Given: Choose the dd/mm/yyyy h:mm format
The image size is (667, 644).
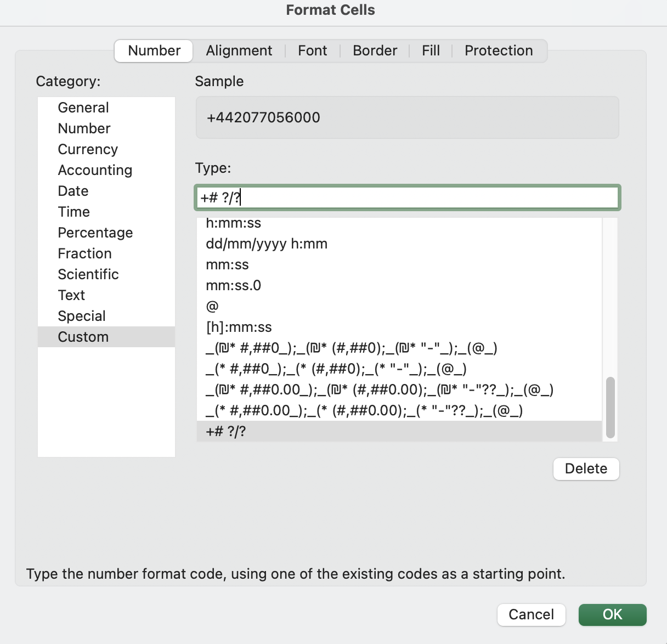Looking at the screenshot, I should coord(267,244).
